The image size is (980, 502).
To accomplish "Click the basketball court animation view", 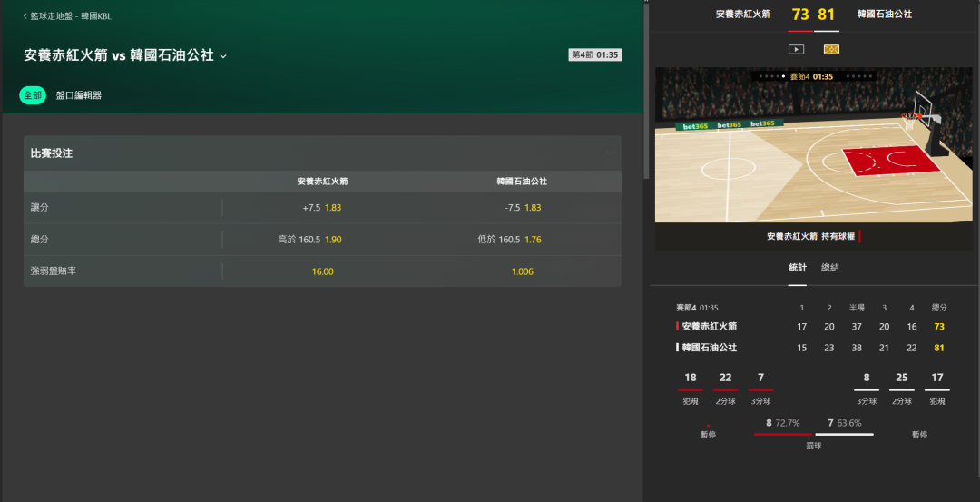I will coord(813,145).
